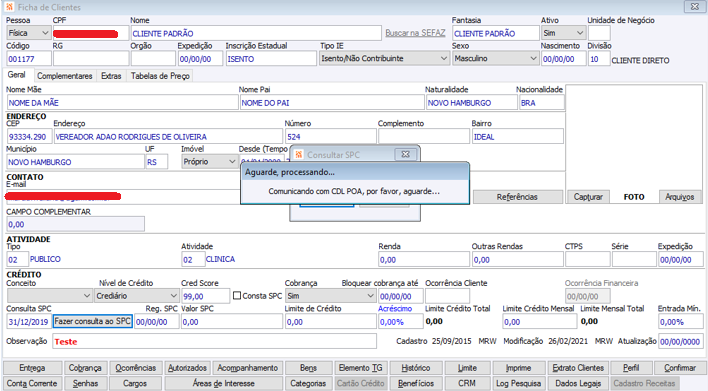Click the Consultar SPC dialog icon
Screen dimensions: 708x391
[298, 154]
